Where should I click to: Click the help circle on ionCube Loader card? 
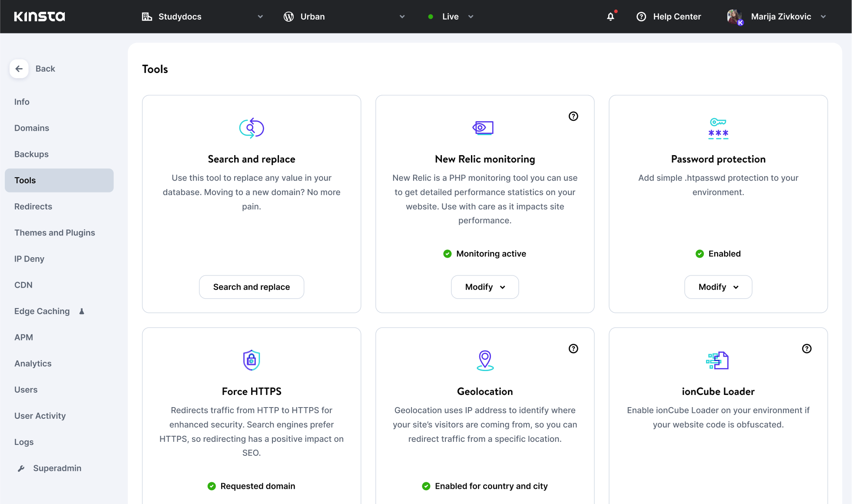coord(807,348)
